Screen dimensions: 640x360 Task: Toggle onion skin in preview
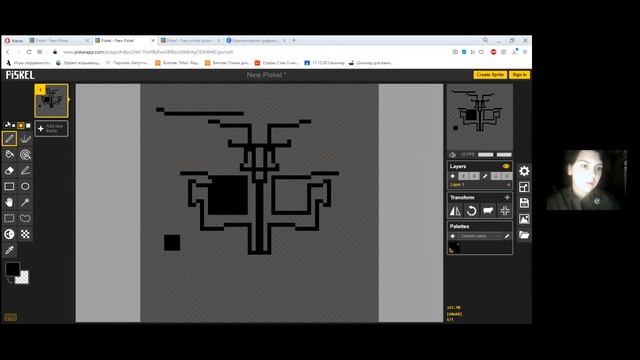[453, 155]
